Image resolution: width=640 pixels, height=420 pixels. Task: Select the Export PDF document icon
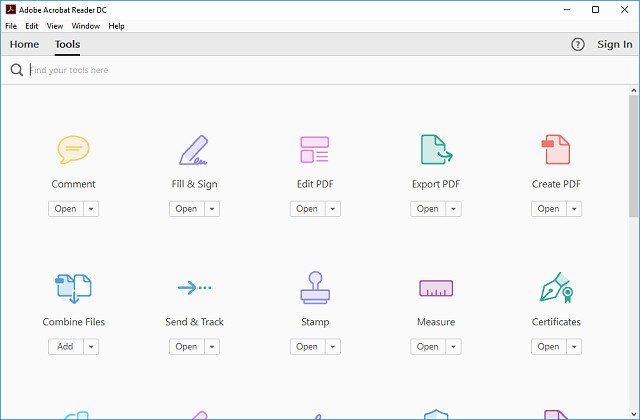point(436,149)
